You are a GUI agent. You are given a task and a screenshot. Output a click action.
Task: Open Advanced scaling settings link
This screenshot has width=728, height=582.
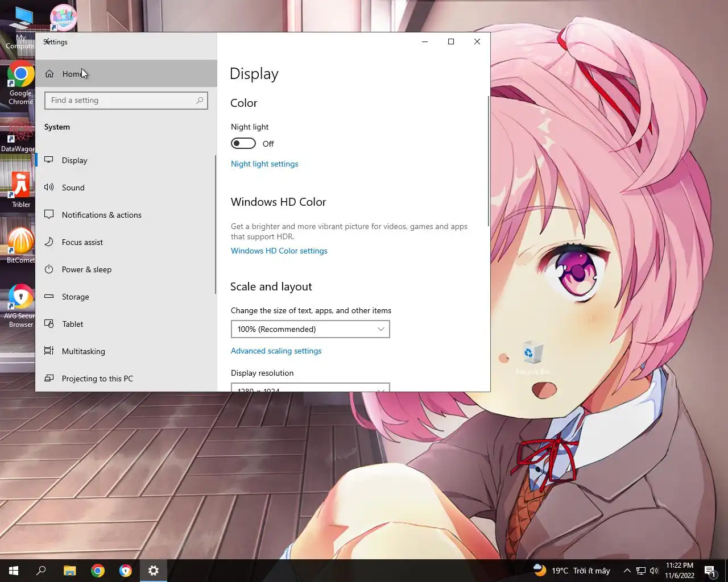(x=276, y=351)
